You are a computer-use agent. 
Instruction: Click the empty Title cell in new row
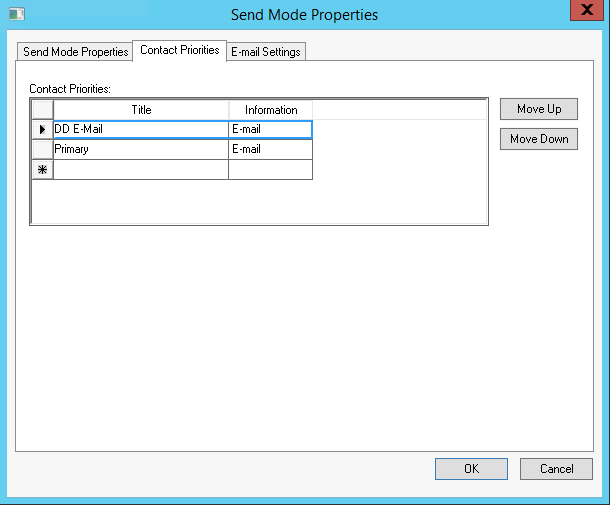141,170
